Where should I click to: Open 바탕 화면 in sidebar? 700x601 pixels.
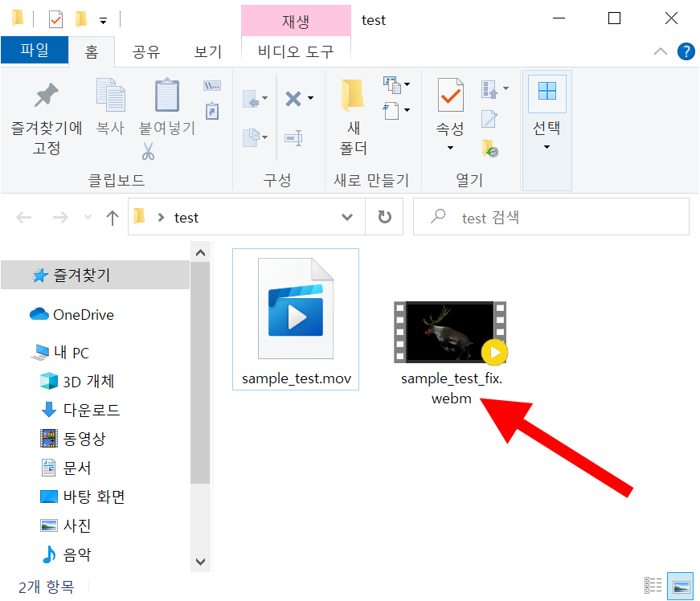(x=83, y=497)
